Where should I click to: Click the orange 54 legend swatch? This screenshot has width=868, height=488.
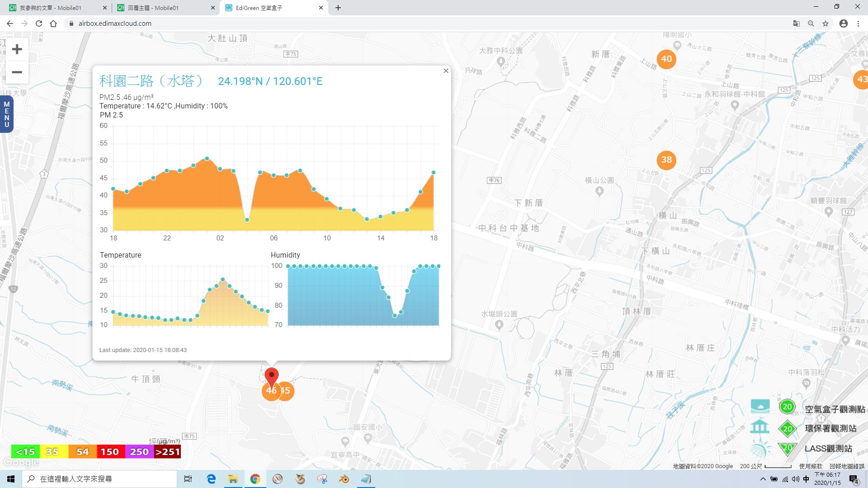click(x=82, y=451)
